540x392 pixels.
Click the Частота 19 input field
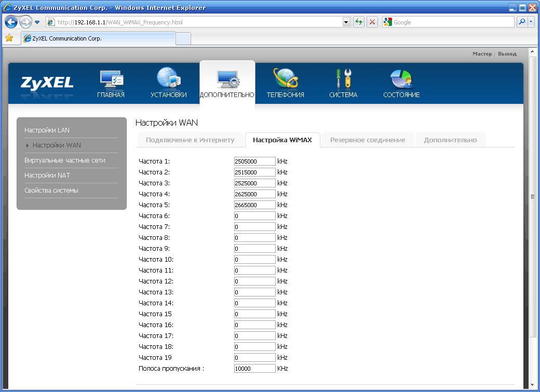point(254,358)
